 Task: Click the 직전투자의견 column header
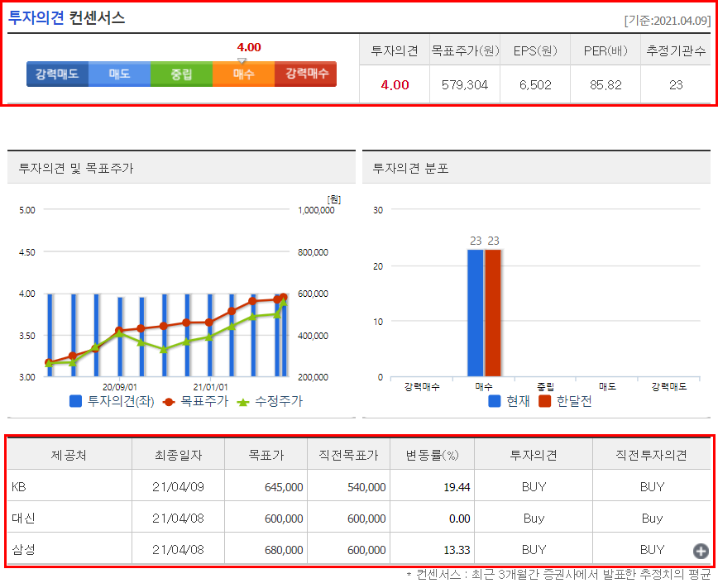(x=651, y=455)
